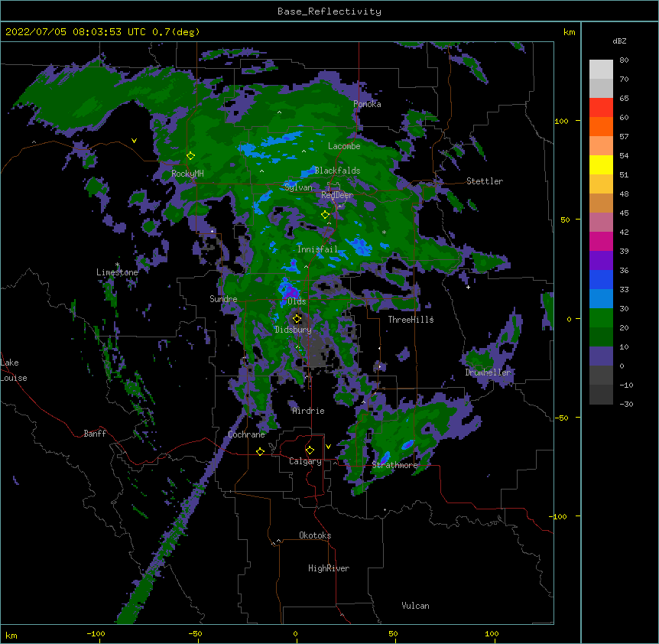Click the -50 tick on right vertical axis
The image size is (659, 644).
pyautogui.click(x=561, y=418)
